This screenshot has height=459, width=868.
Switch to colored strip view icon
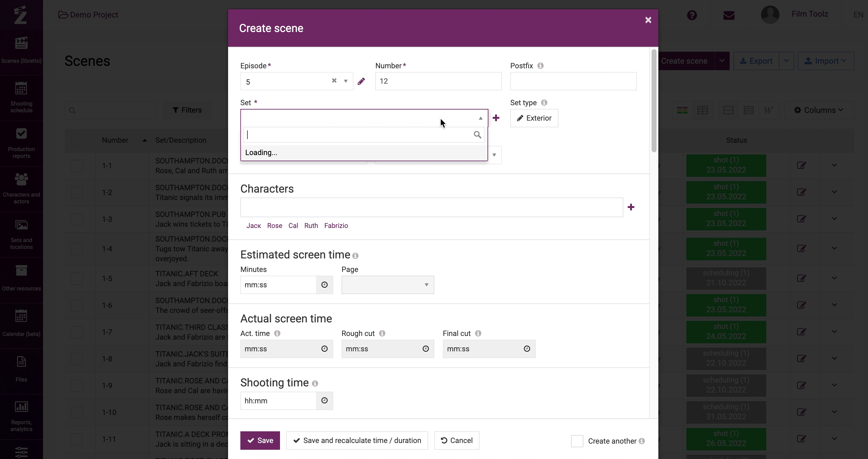(x=682, y=110)
